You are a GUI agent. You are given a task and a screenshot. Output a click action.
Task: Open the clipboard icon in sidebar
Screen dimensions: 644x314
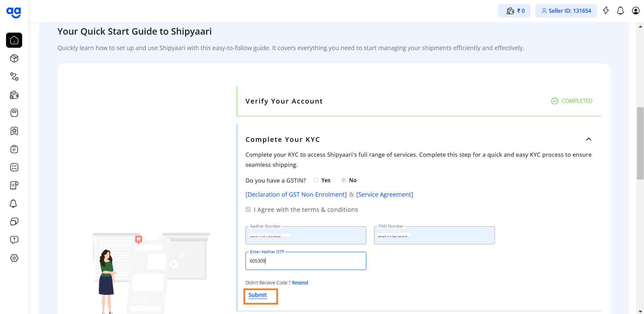pos(14,149)
